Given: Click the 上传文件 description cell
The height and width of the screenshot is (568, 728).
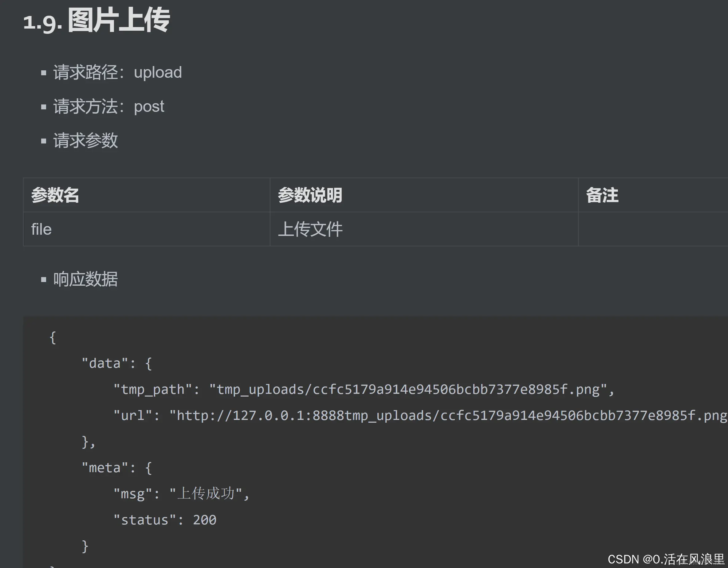Looking at the screenshot, I should pos(310,229).
